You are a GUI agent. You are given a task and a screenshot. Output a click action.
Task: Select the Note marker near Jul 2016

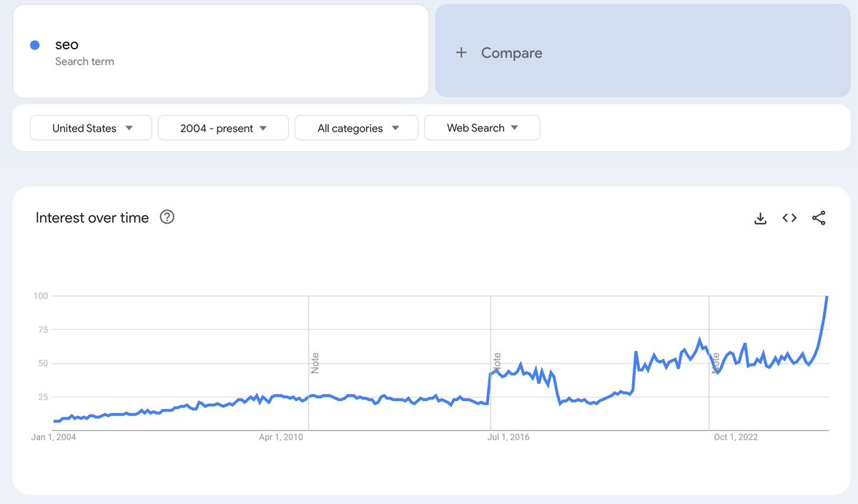click(497, 363)
